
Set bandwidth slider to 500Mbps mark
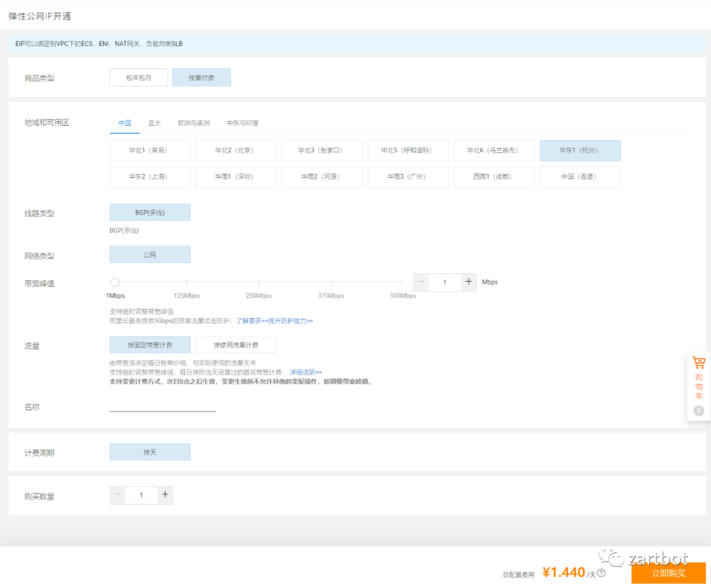pyautogui.click(x=402, y=282)
